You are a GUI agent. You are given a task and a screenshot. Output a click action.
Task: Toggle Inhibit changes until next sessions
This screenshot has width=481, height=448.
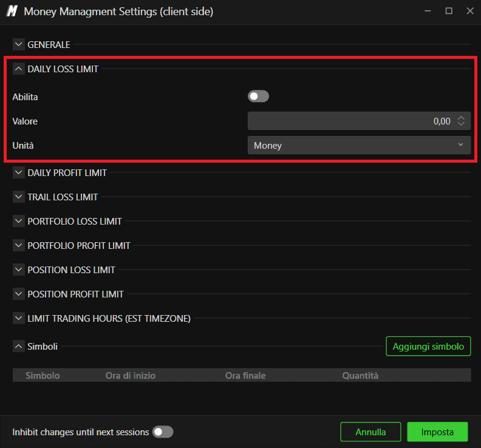163,432
